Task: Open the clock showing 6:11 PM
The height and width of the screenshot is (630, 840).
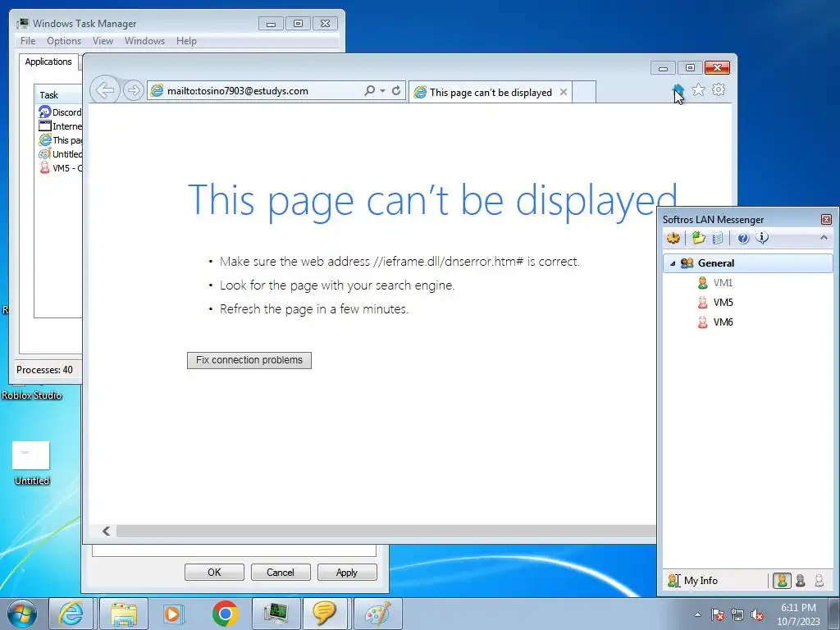Action: click(798, 614)
